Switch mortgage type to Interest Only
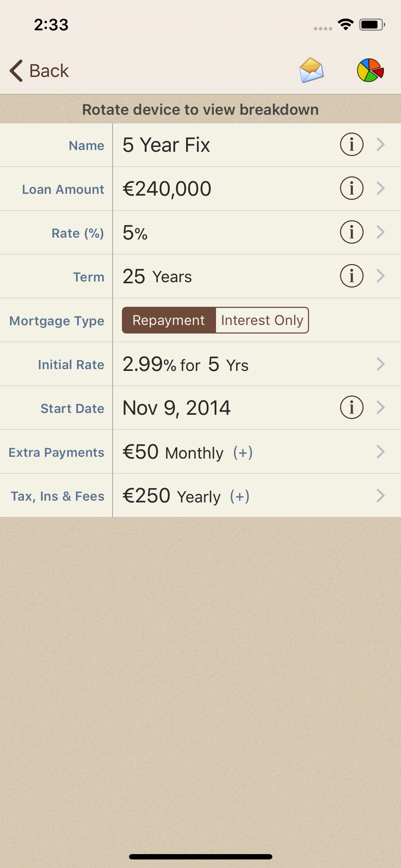This screenshot has width=401, height=868. [262, 320]
